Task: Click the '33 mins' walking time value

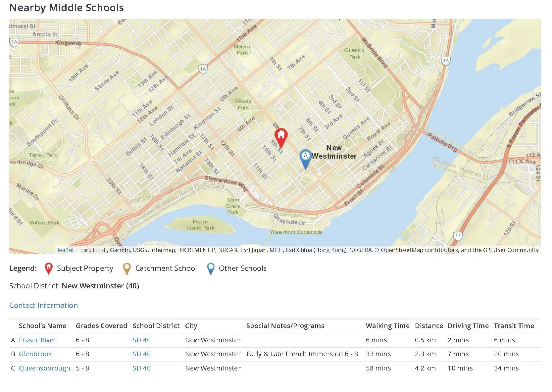Action: pyautogui.click(x=378, y=354)
